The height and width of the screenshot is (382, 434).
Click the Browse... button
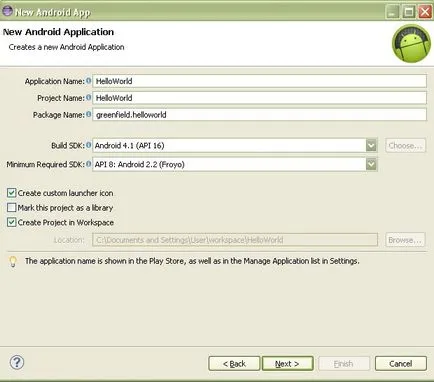click(405, 240)
